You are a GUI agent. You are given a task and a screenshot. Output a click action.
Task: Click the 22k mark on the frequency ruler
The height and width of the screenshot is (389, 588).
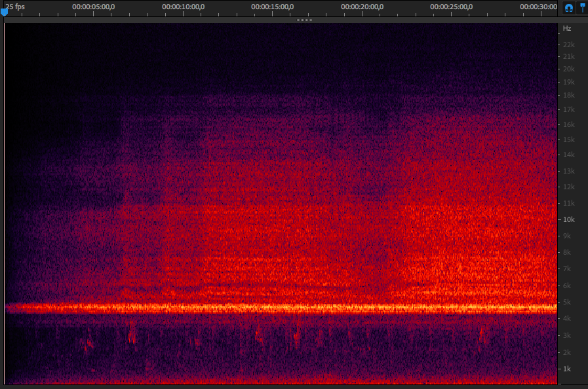tap(568, 45)
